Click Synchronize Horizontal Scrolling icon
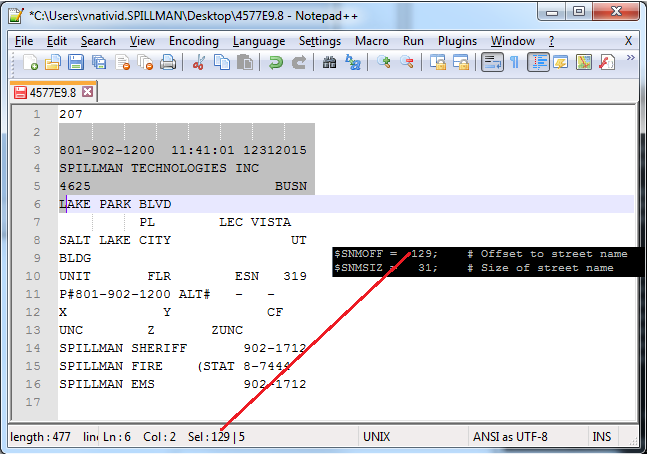This screenshot has width=647, height=454. click(461, 63)
